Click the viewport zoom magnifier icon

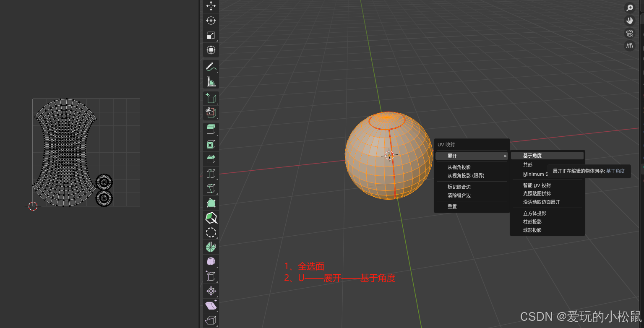630,8
